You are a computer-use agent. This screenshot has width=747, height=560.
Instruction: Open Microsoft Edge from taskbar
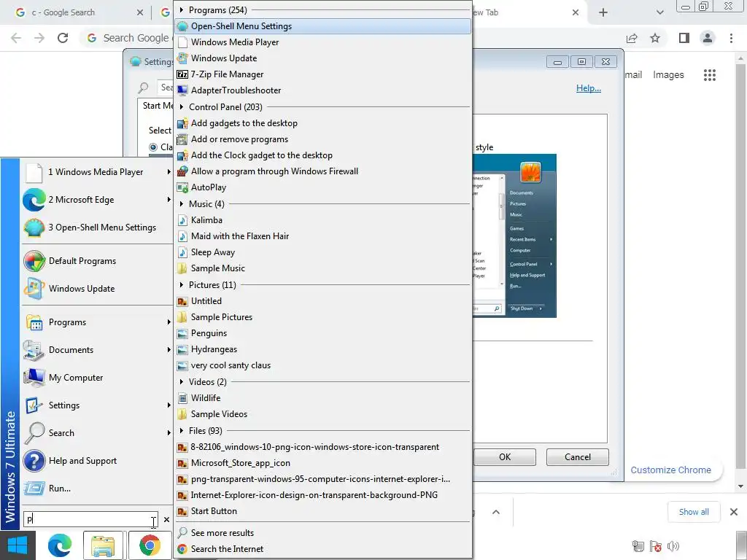point(60,545)
